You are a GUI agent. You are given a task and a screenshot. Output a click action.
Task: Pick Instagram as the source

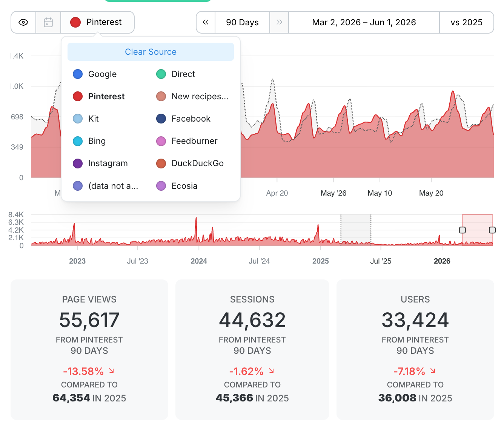tap(100, 163)
